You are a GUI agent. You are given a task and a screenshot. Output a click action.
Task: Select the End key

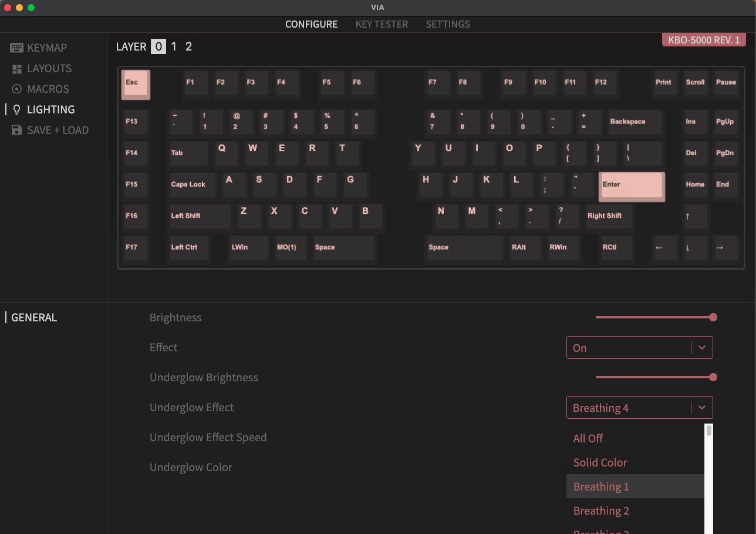(726, 186)
